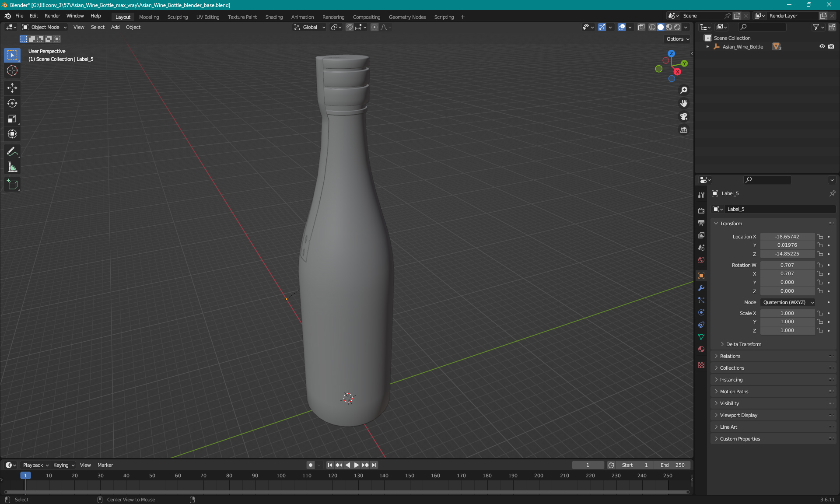Click the zoom magnifier viewport icon
Image resolution: width=840 pixels, height=504 pixels.
click(684, 90)
